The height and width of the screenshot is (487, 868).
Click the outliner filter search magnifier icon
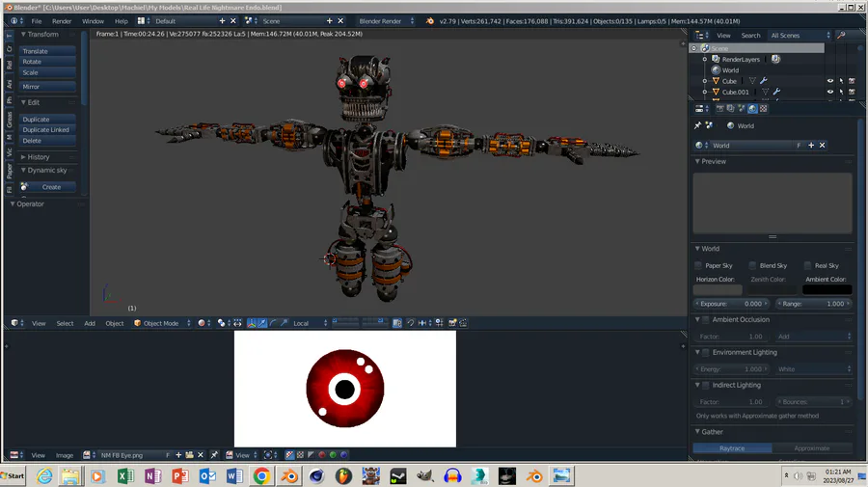tap(841, 35)
